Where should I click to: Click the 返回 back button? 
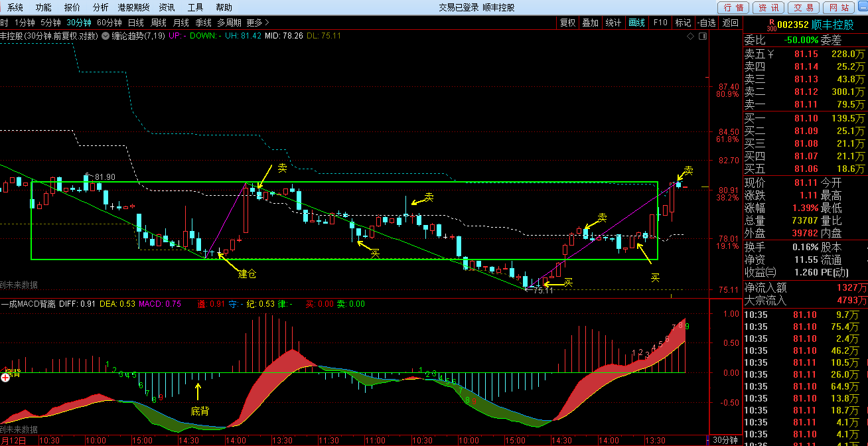(x=731, y=22)
